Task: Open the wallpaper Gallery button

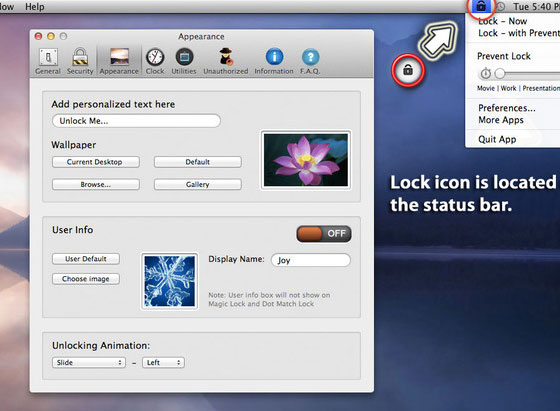Action: click(198, 184)
